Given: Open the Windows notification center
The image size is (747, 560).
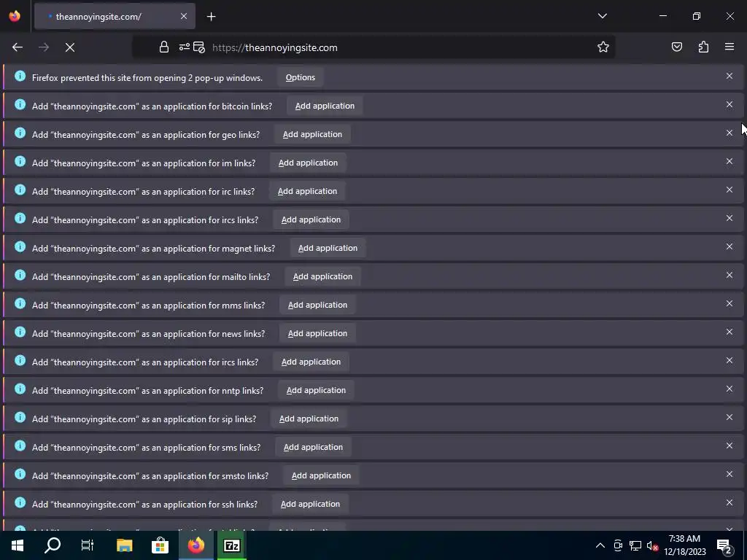Looking at the screenshot, I should pos(724,545).
